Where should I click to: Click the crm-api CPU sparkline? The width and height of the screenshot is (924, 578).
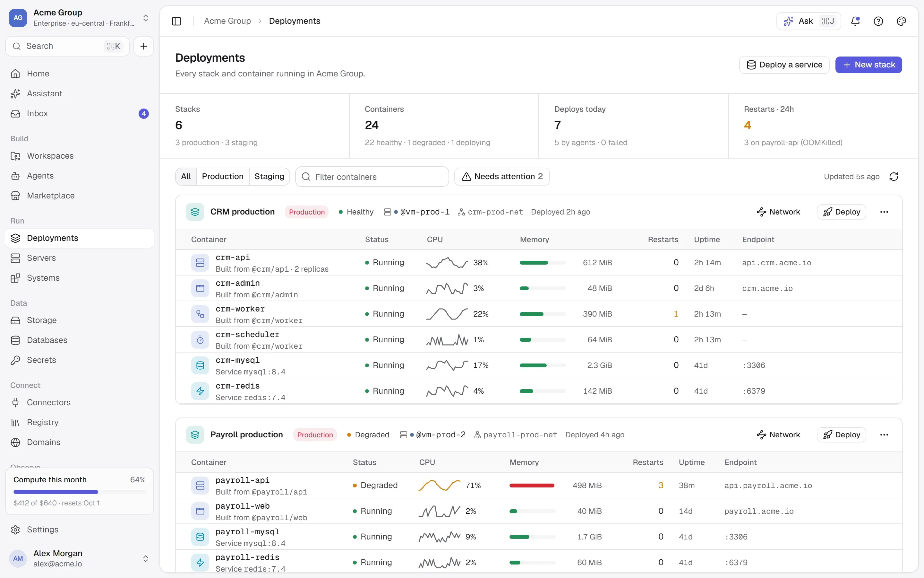click(447, 263)
